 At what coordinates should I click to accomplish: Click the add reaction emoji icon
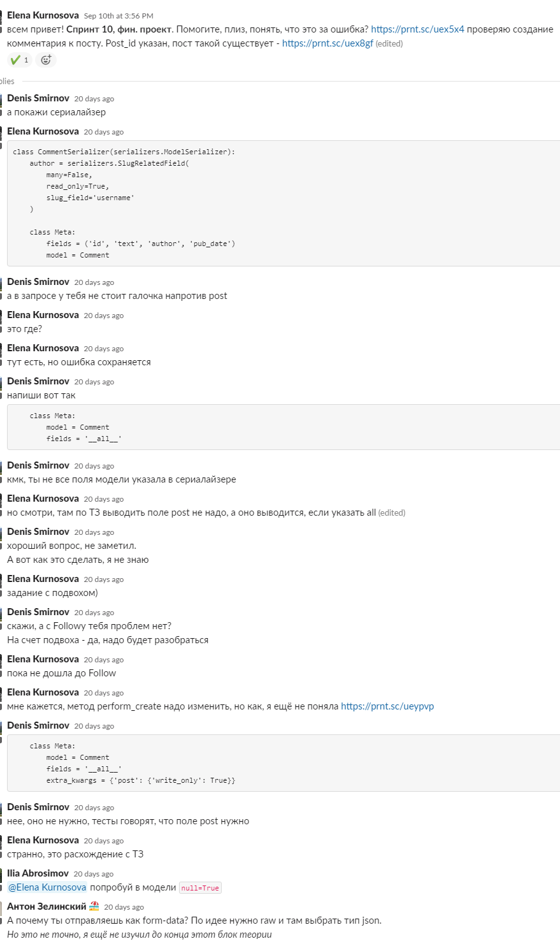[x=46, y=60]
